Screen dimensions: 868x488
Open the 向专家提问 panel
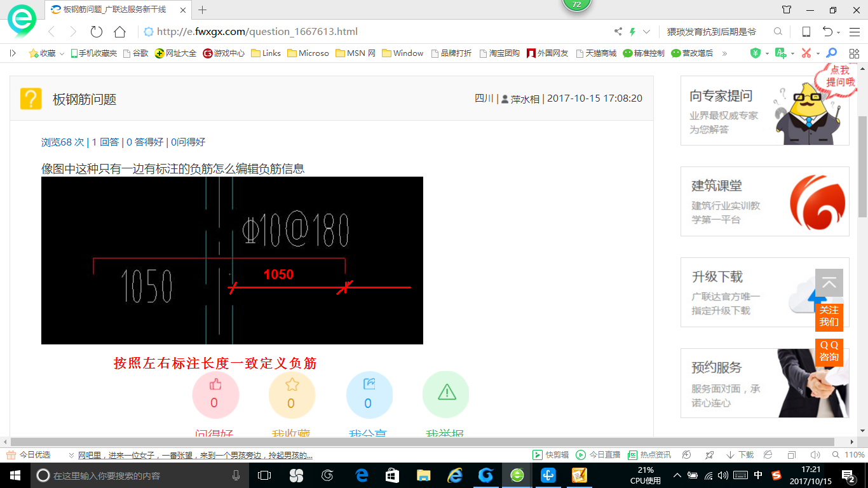pos(765,111)
